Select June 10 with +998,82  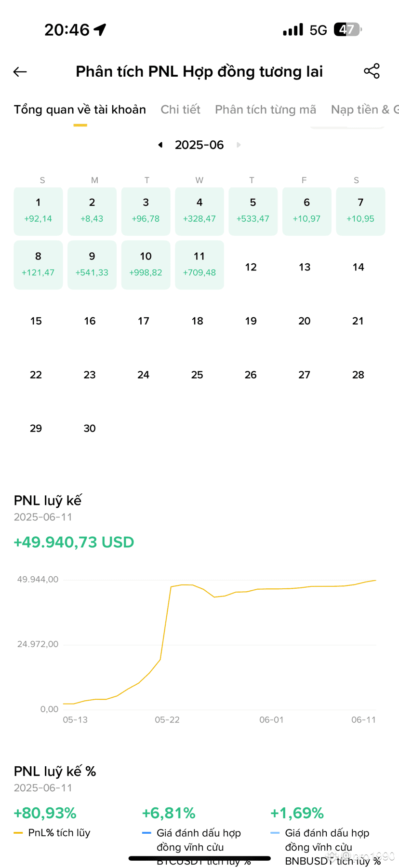[x=146, y=265]
